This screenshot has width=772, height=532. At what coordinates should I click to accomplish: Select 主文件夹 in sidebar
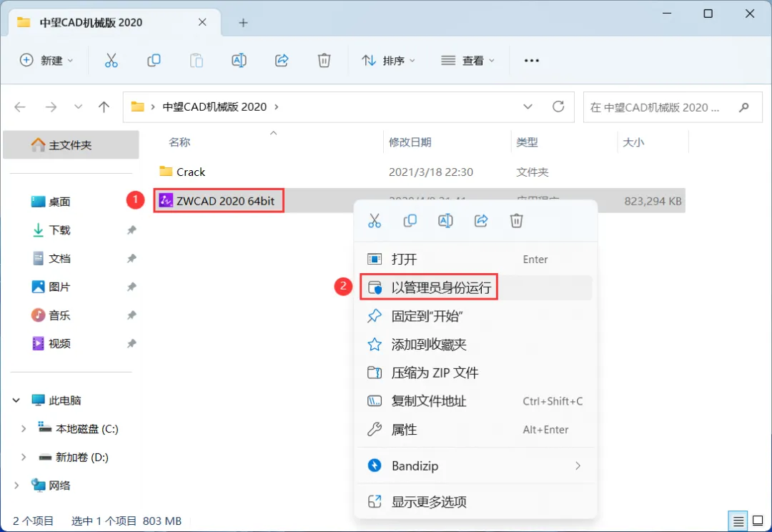click(x=71, y=145)
